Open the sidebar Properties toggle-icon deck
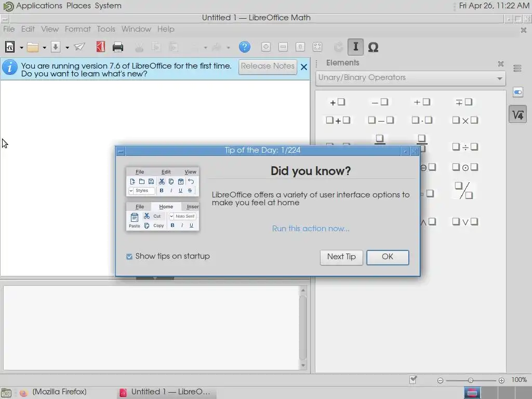 (518, 92)
